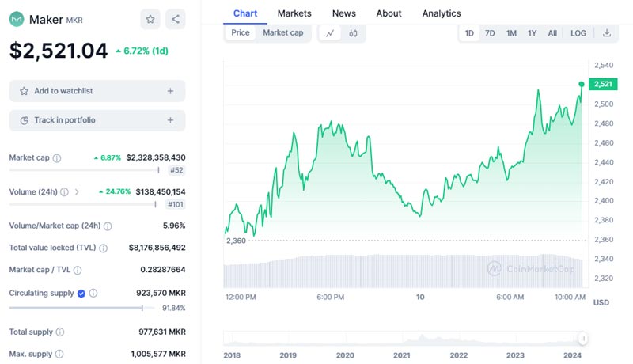This screenshot has height=364, width=633.
Task: Click the 1,005,577 MKR value
Action: tap(158, 354)
